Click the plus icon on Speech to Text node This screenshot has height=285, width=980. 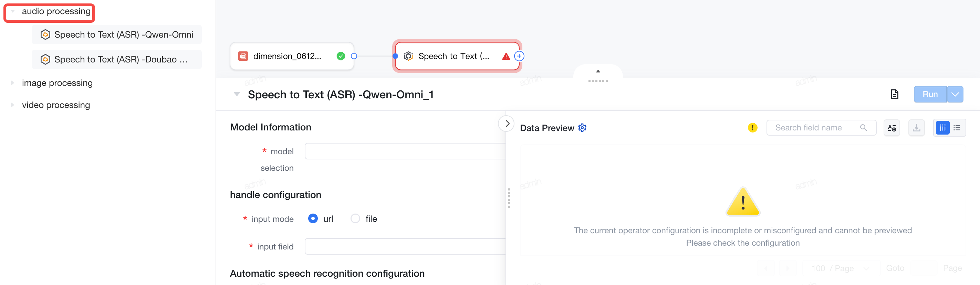[x=519, y=56]
